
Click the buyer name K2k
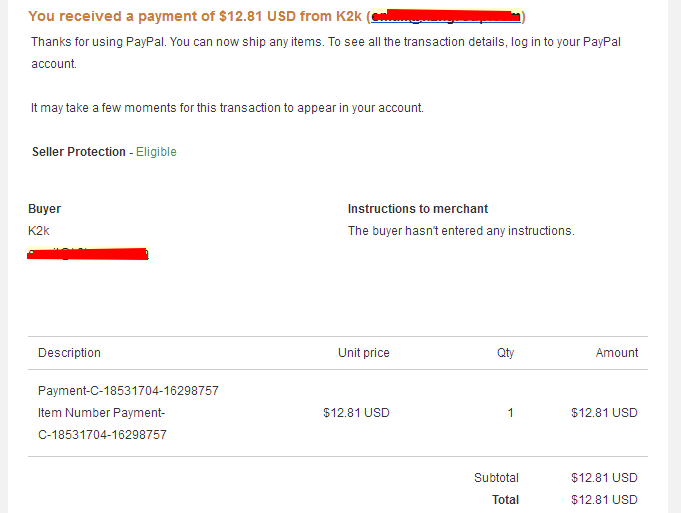click(x=39, y=231)
